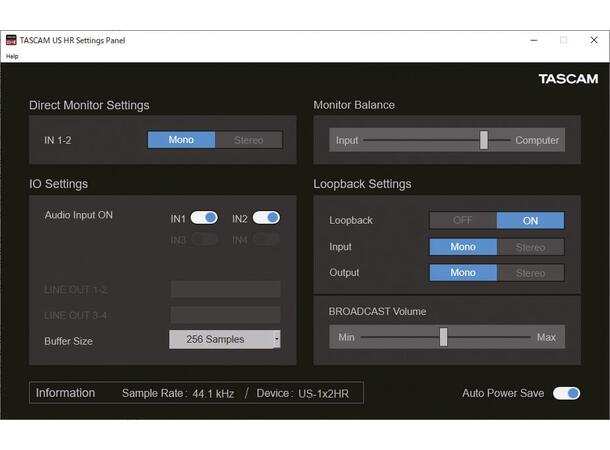Click the LINE OUT 3-4 field
Viewport: 610px width, 450px height.
click(225, 315)
